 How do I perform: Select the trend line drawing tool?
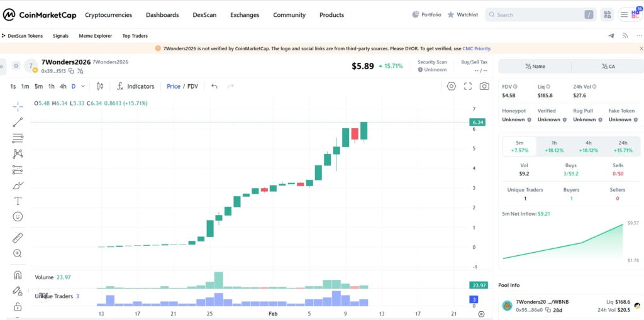pos(18,122)
